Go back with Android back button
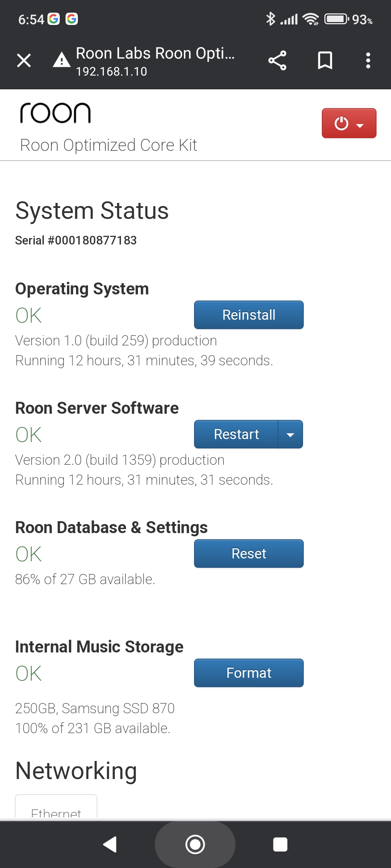 click(110, 844)
